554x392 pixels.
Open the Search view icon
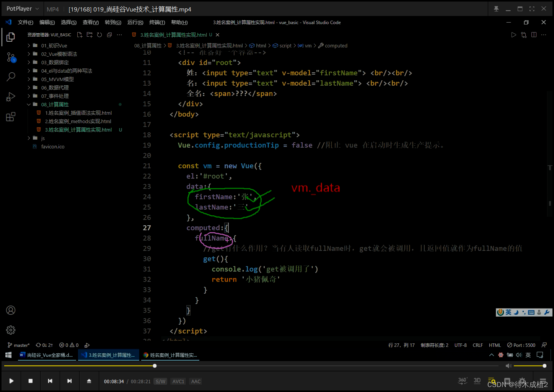tap(11, 76)
